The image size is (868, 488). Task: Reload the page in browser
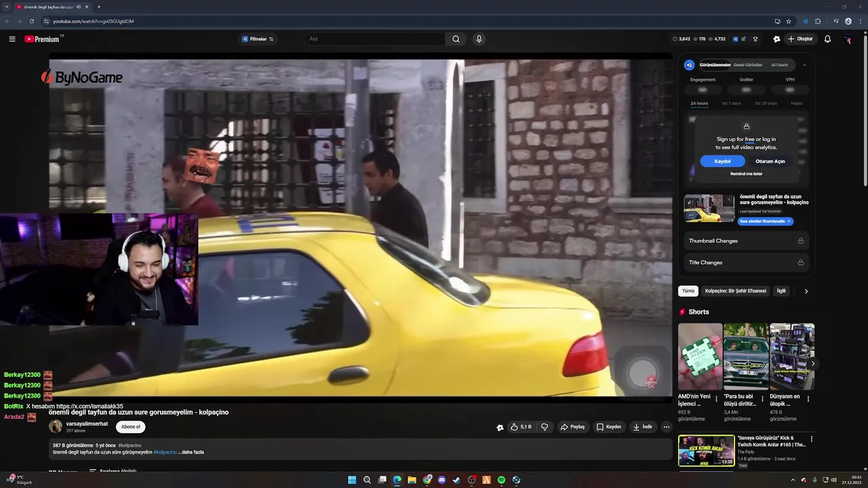[31, 21]
